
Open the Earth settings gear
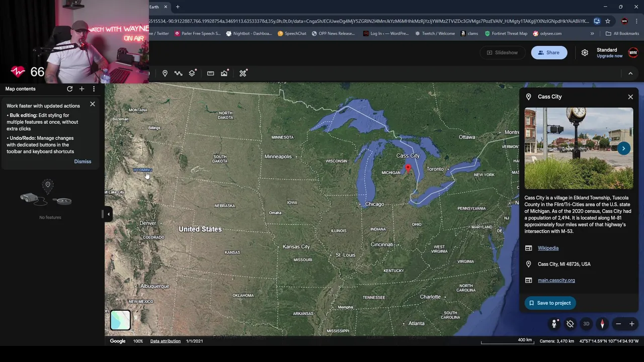click(x=585, y=53)
